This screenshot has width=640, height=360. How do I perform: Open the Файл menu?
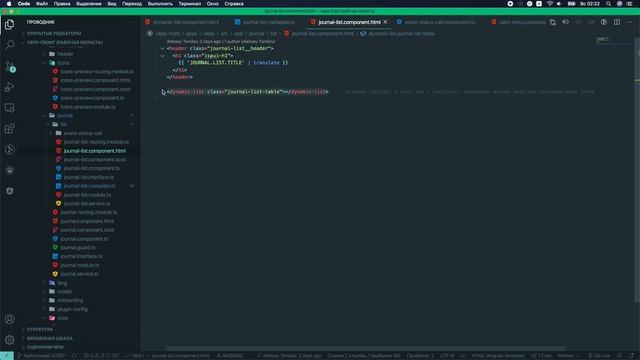click(42, 4)
